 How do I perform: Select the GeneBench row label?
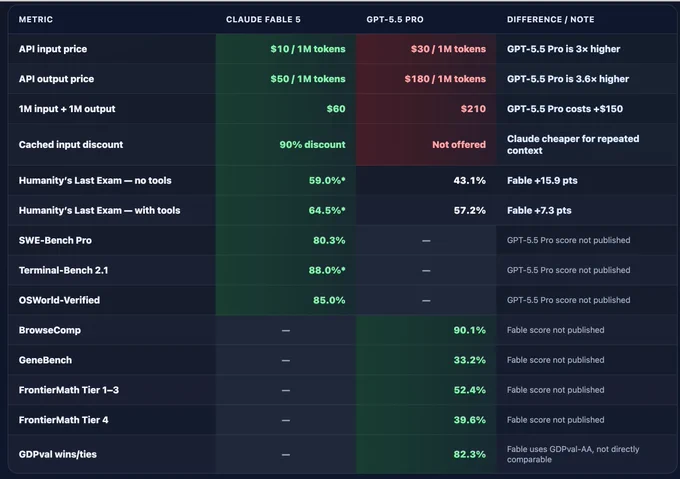(45, 360)
